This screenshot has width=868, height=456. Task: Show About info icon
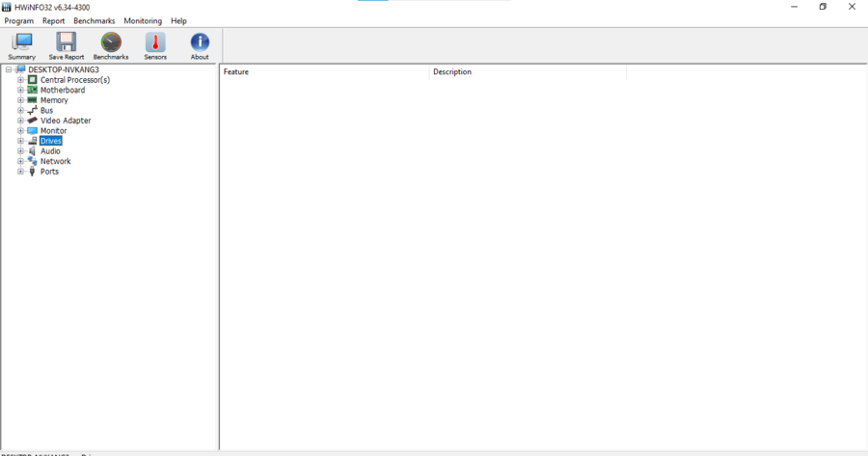pyautogui.click(x=200, y=42)
